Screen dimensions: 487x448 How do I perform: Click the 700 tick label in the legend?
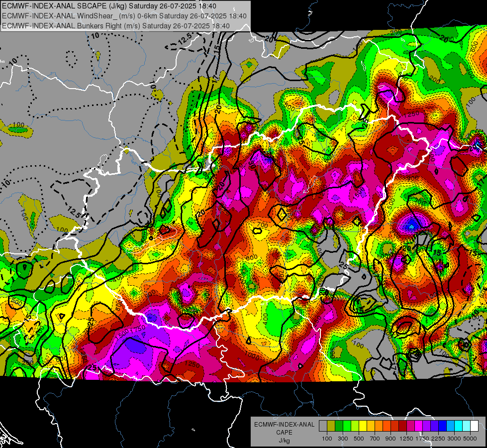(x=375, y=439)
